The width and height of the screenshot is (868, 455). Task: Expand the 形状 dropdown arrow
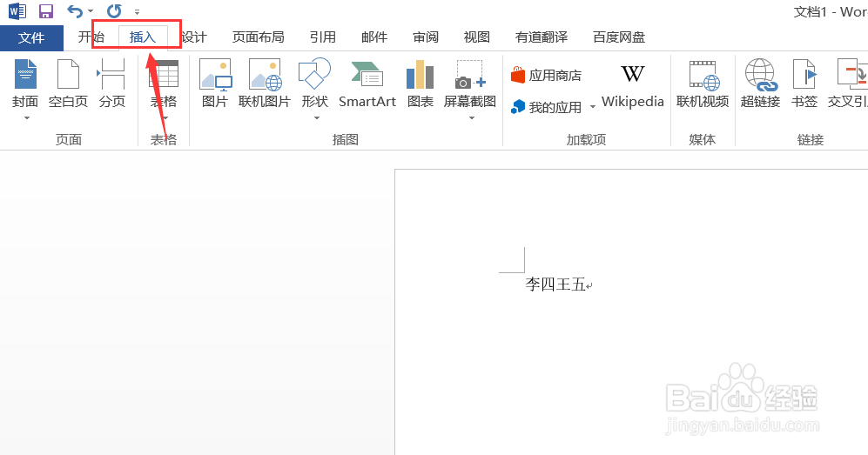tap(317, 117)
